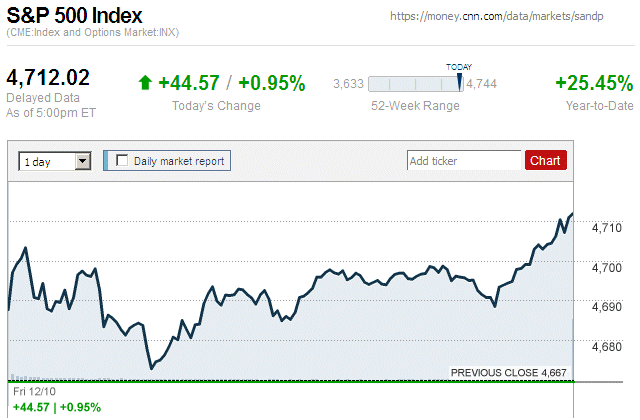
Task: Click the 4,712.02 index price
Action: pyautogui.click(x=48, y=78)
